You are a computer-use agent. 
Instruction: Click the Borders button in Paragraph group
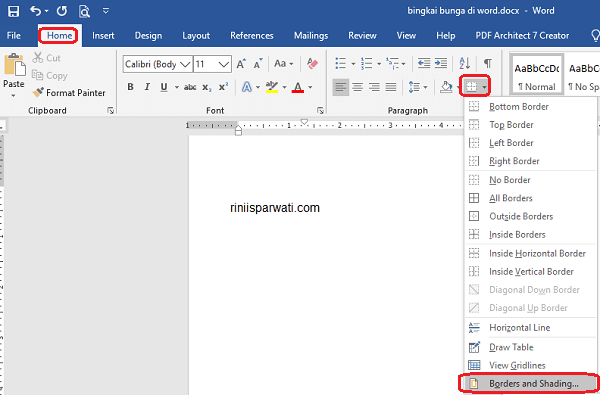click(x=471, y=87)
